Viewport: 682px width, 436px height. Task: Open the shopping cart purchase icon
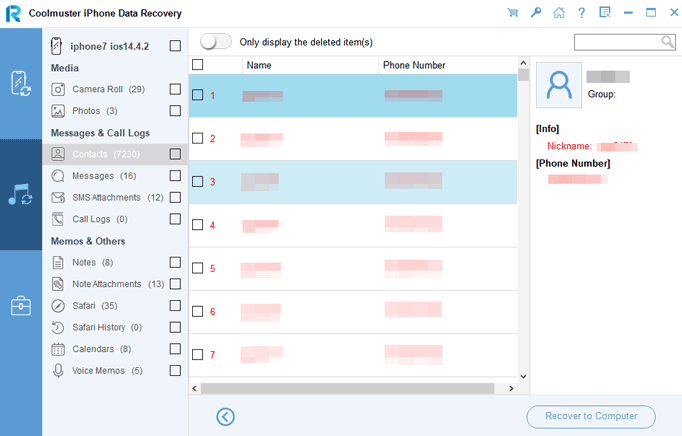[x=513, y=12]
